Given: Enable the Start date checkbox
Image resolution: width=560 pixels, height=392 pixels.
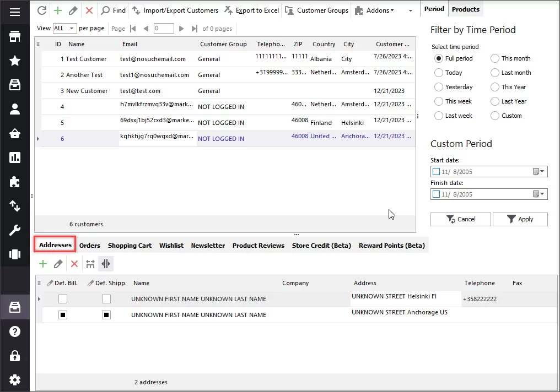Looking at the screenshot, I should (436, 172).
